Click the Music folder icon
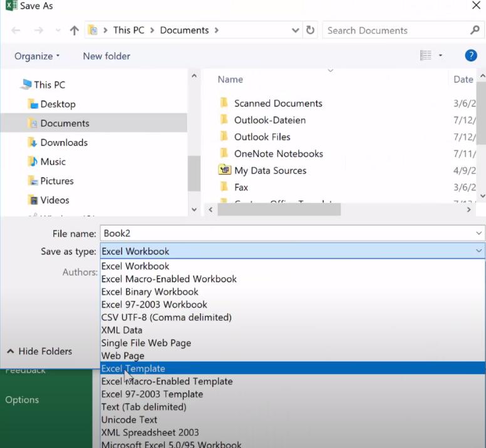The image size is (486, 448). click(33, 162)
